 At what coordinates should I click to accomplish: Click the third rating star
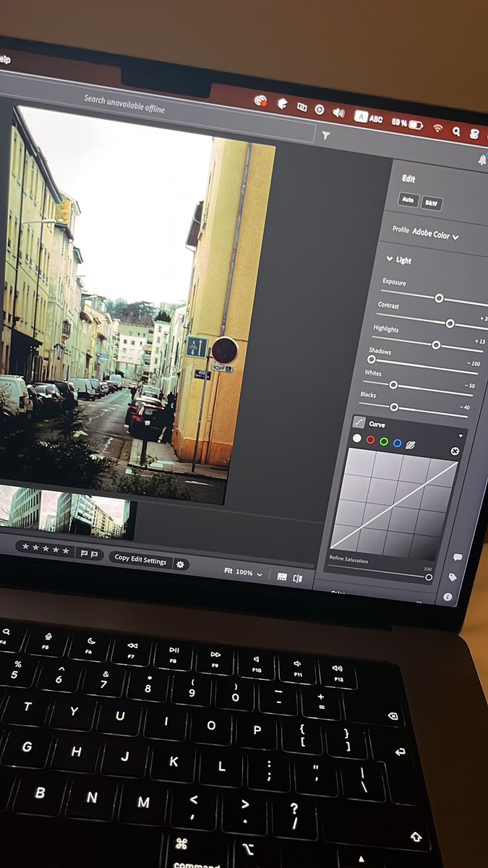(x=46, y=549)
